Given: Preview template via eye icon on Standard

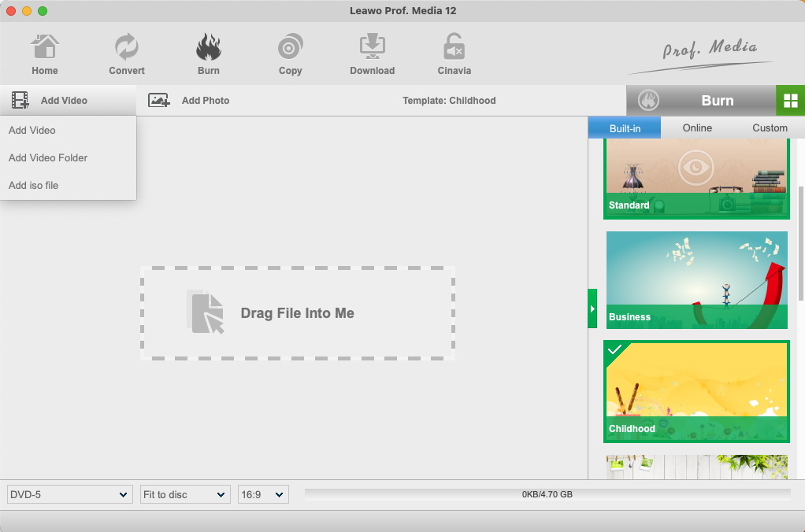Looking at the screenshot, I should point(696,168).
